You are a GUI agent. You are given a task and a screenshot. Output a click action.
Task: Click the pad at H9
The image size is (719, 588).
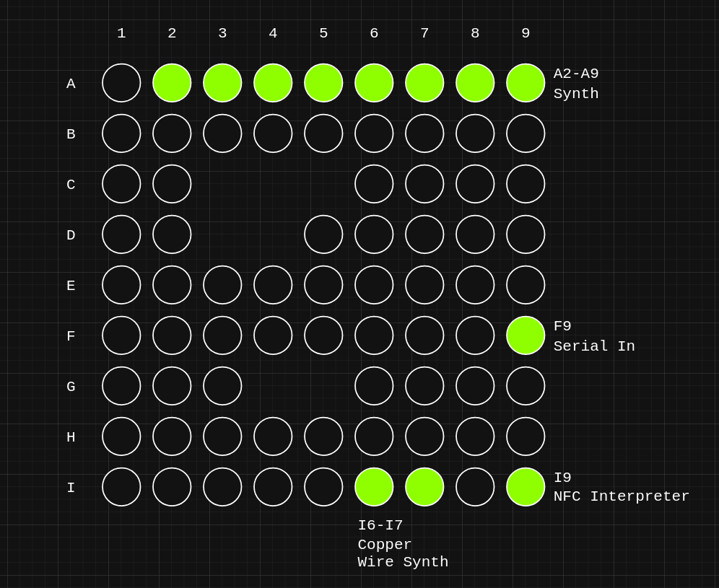[526, 436]
